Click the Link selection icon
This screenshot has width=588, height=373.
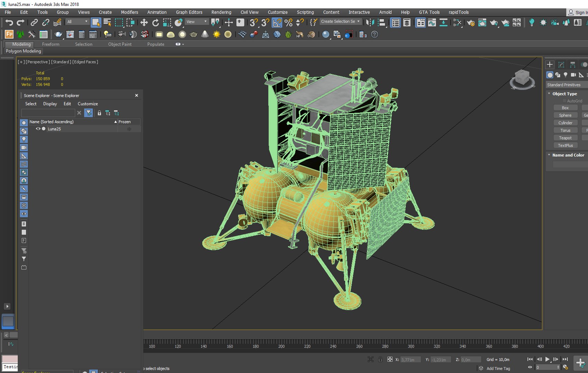pos(34,22)
